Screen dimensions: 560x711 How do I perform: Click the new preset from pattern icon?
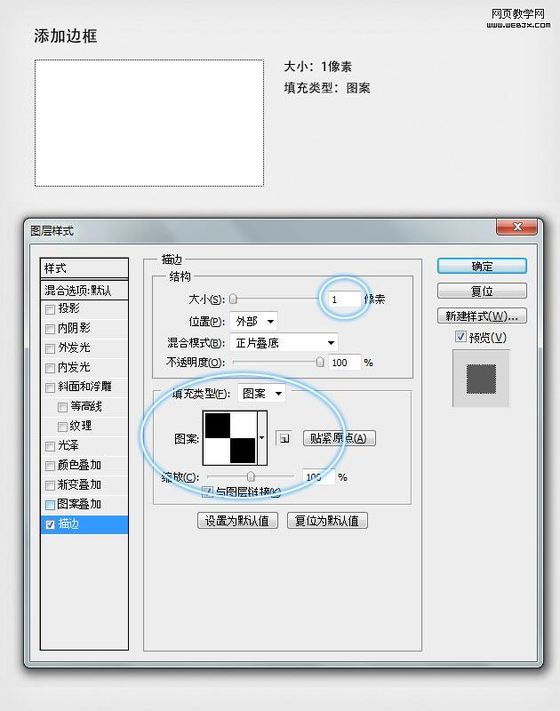[284, 438]
